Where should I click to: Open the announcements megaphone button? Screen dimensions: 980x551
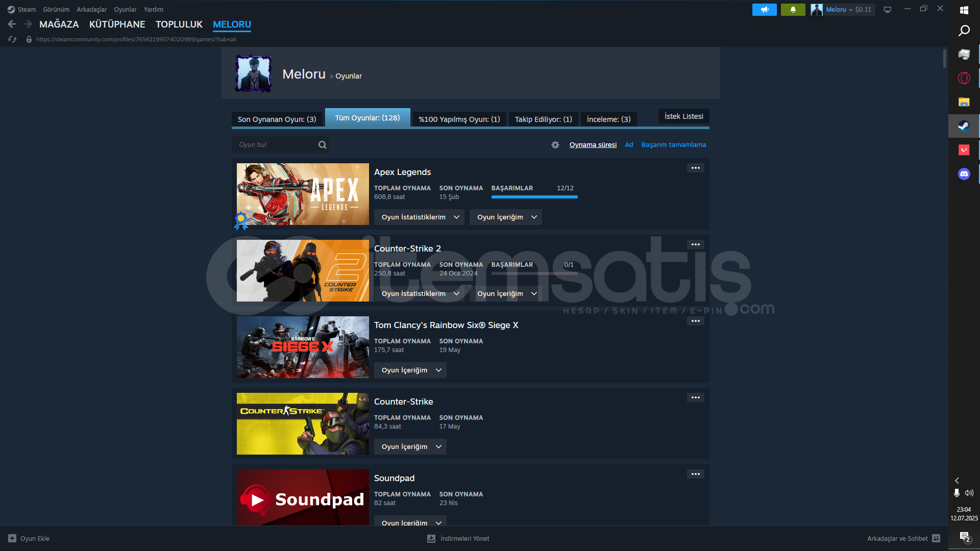pos(764,10)
